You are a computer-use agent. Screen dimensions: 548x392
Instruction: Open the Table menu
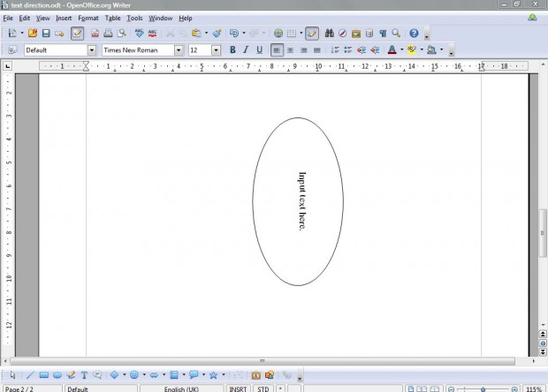pos(112,18)
